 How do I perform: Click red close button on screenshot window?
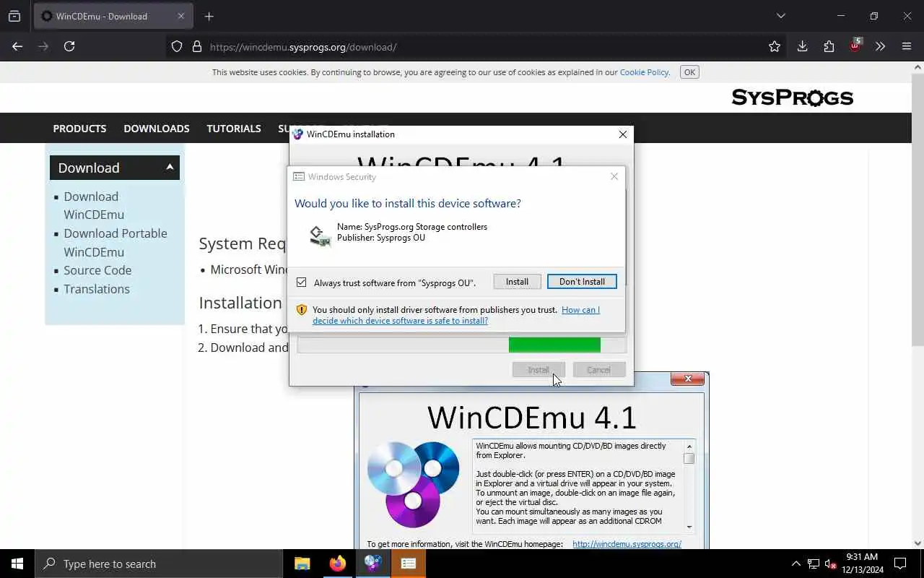click(688, 379)
